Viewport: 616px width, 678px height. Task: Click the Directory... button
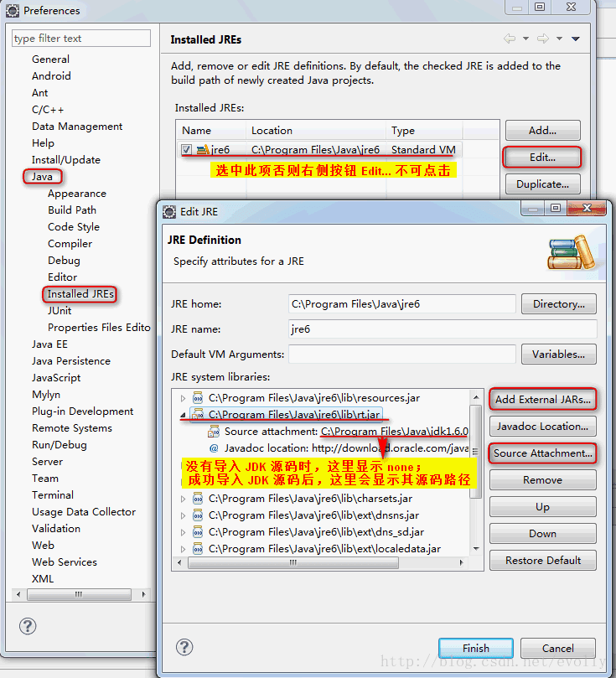point(558,304)
